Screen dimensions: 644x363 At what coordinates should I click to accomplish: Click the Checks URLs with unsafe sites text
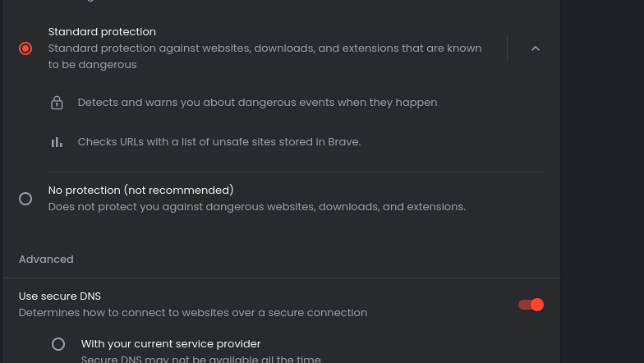pyautogui.click(x=219, y=142)
